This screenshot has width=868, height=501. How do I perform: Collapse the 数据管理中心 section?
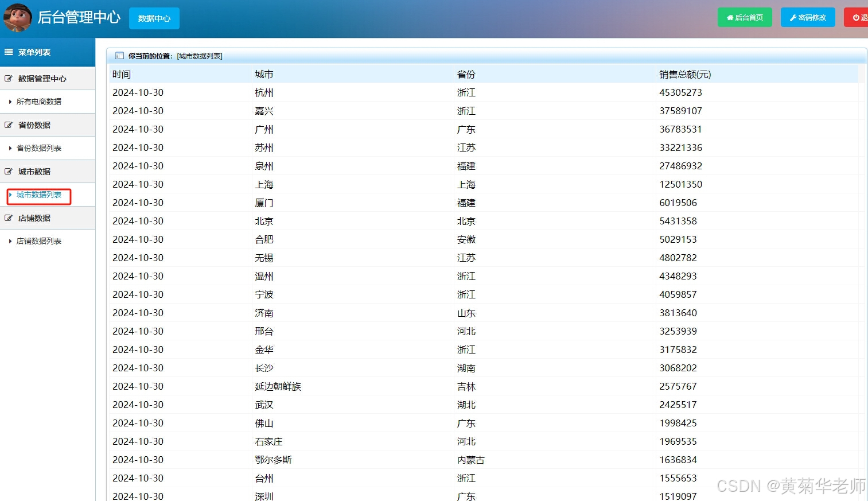click(48, 79)
